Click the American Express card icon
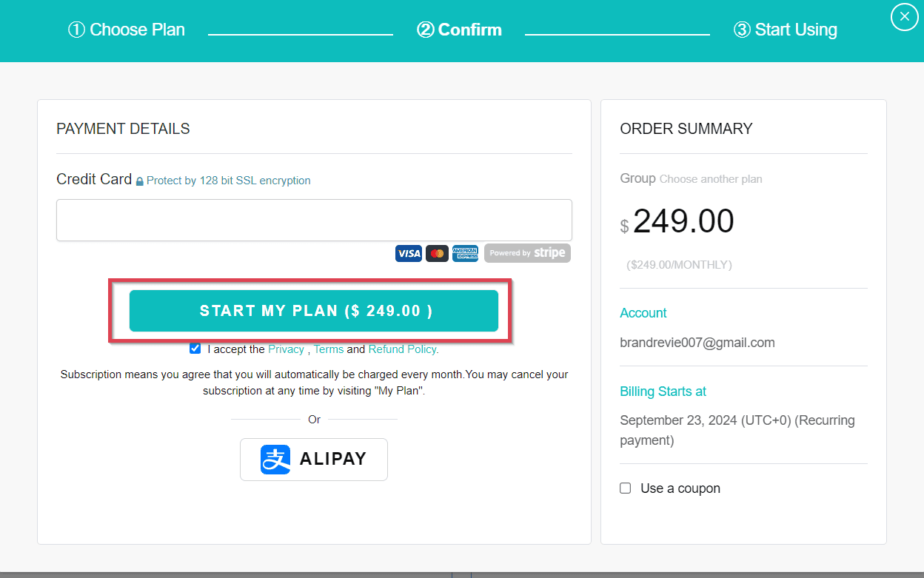 click(x=465, y=253)
